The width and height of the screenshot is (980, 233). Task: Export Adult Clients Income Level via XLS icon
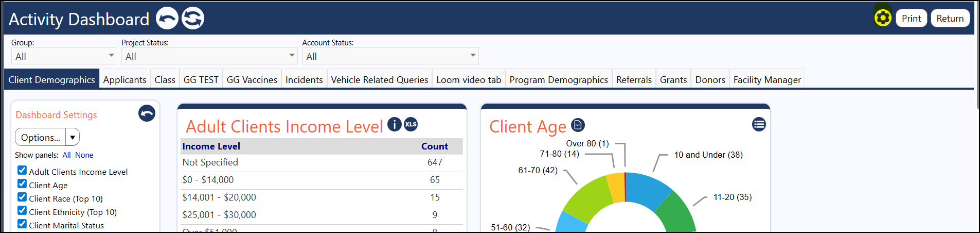point(411,124)
